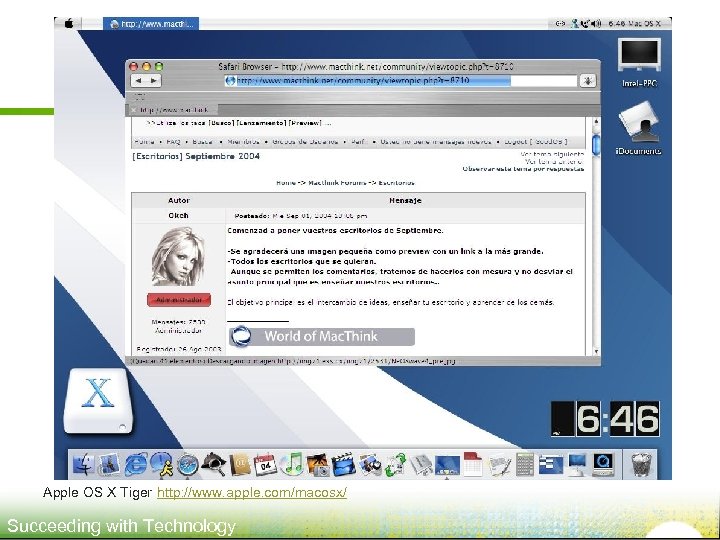The image size is (720, 540).
Task: Open the volume speaker icon
Action: 596,23
